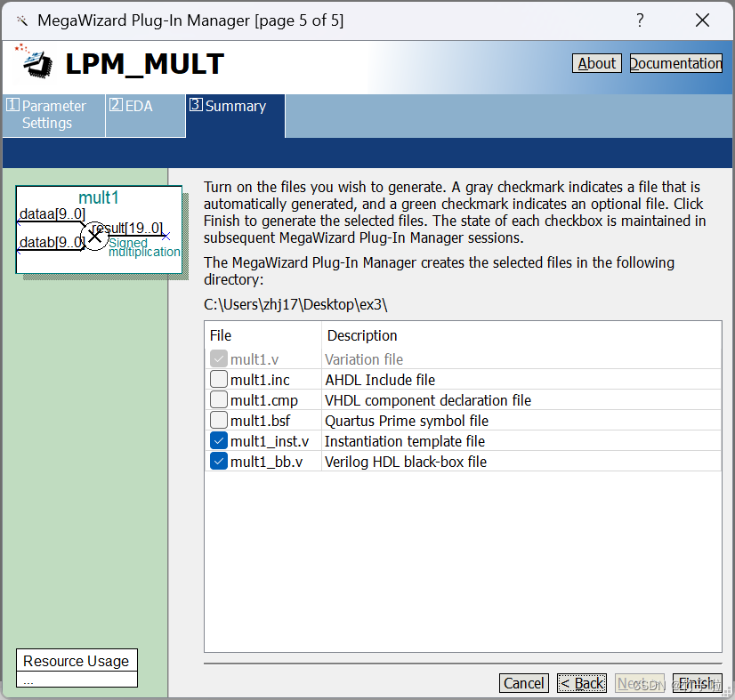Click 'Verilog HDL black-box file' description

(x=406, y=462)
